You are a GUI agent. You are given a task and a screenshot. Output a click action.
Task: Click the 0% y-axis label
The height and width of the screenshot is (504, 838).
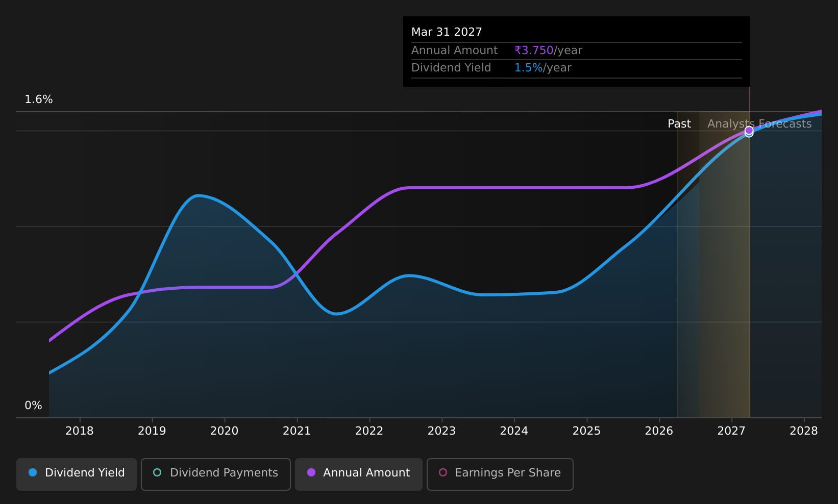click(x=34, y=406)
